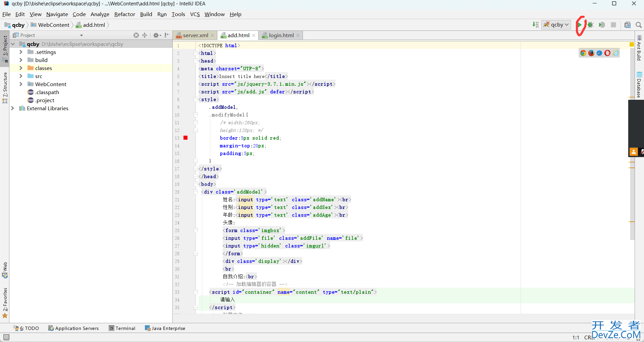
Task: Open the Analyze menu
Action: tap(100, 14)
